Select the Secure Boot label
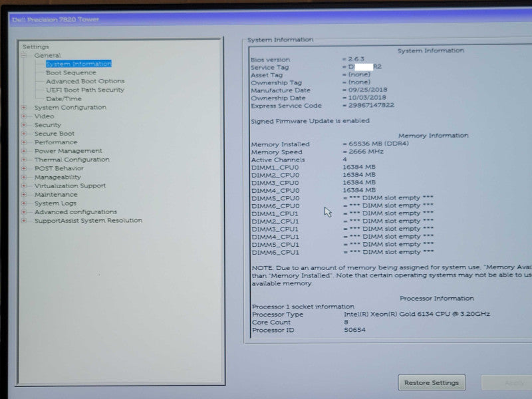The image size is (532, 399). coord(55,134)
